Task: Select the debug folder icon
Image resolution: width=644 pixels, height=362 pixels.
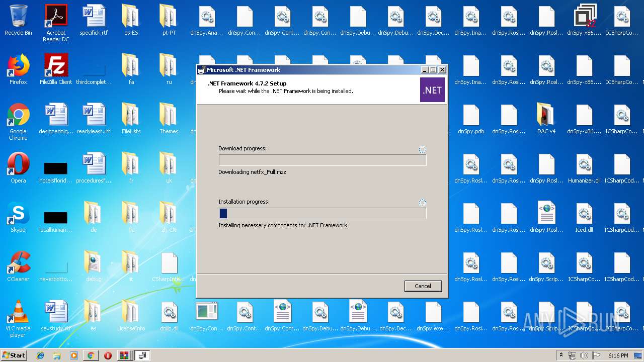Action: pos(94,267)
